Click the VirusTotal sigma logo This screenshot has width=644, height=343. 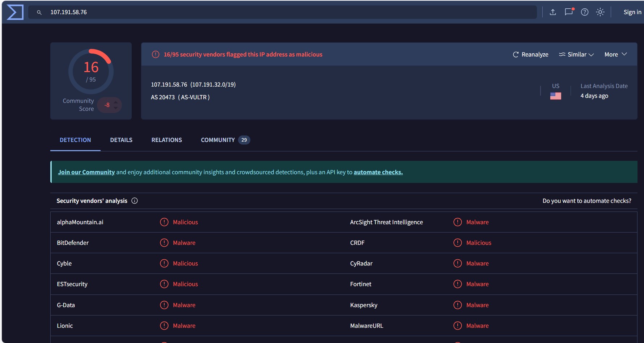pos(15,12)
